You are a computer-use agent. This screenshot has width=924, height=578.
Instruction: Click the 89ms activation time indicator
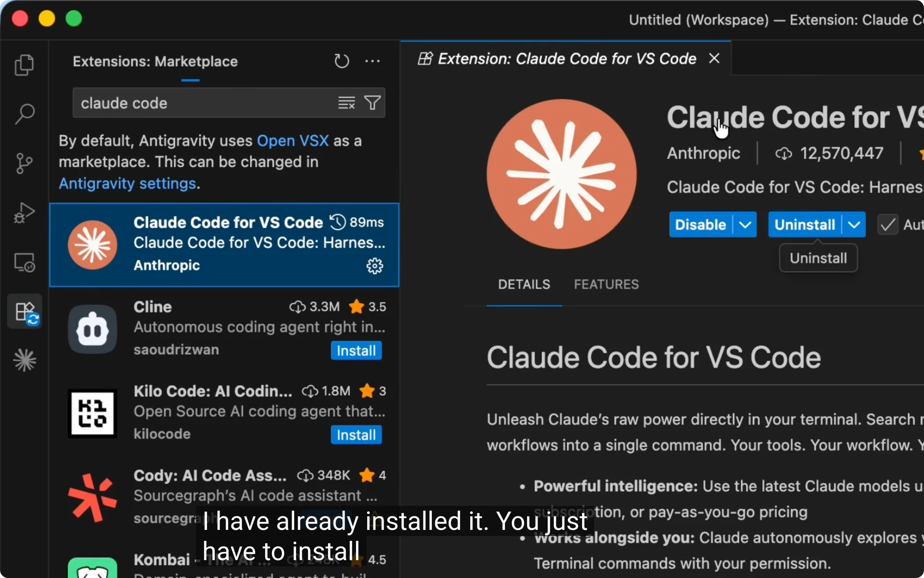pyautogui.click(x=357, y=222)
